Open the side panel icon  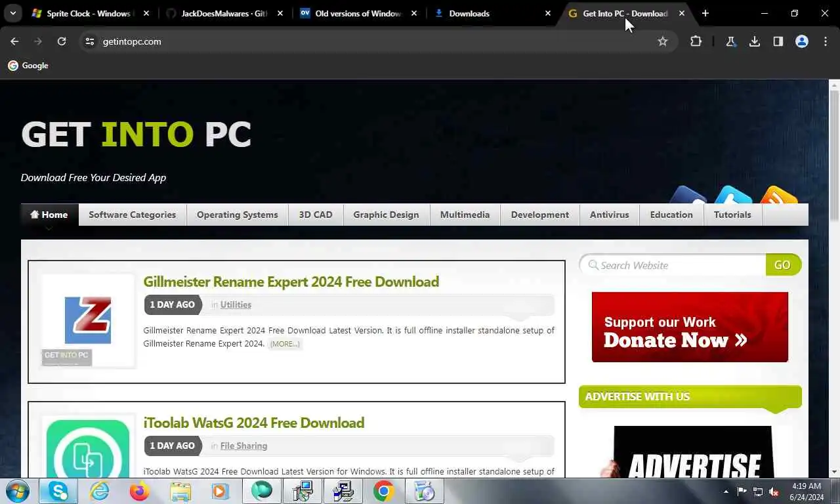pyautogui.click(x=778, y=41)
